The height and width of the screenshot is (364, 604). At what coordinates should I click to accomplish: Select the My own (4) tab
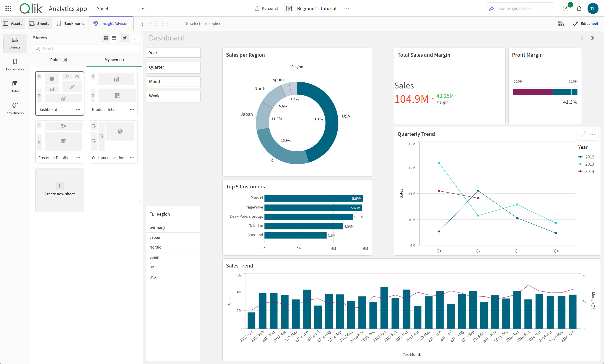click(113, 59)
